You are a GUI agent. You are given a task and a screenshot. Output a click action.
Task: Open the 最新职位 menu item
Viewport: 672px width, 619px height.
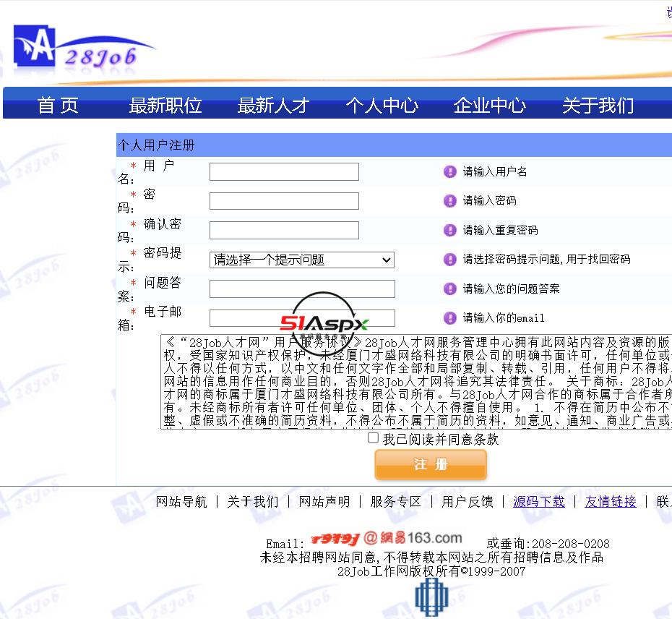pyautogui.click(x=165, y=105)
